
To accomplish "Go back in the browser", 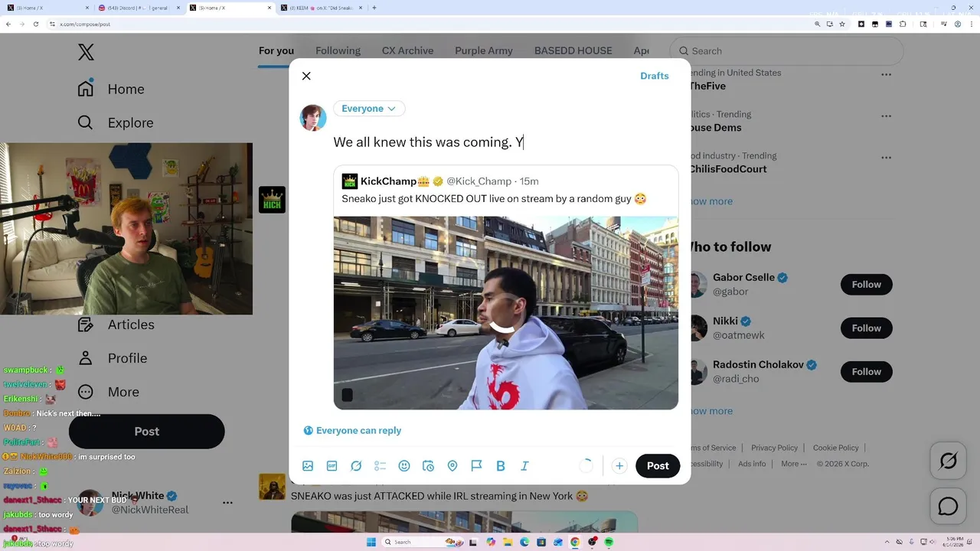I will pos(8,24).
